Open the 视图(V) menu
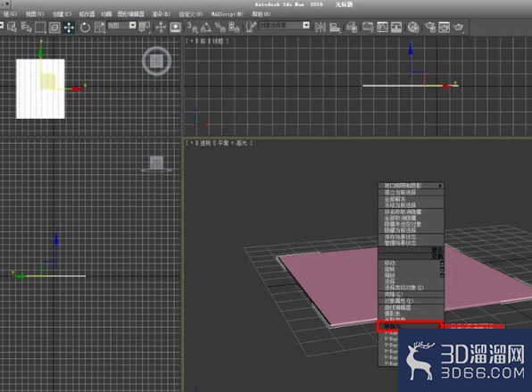Image resolution: width=532 pixels, height=392 pixels. 35,14
